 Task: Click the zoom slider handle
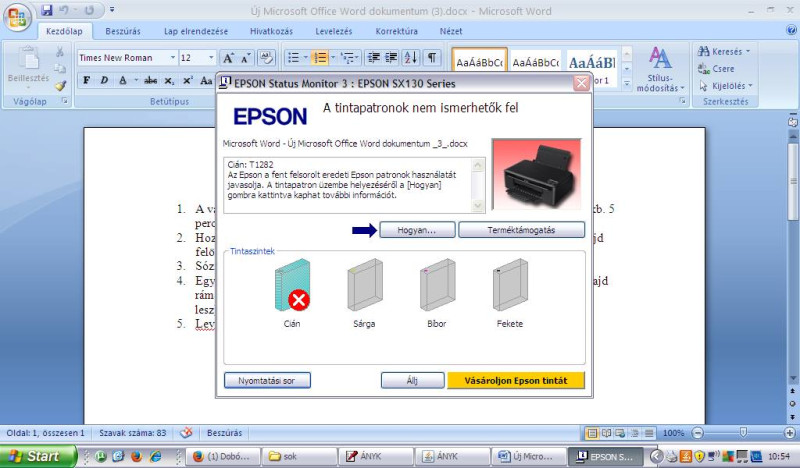743,433
